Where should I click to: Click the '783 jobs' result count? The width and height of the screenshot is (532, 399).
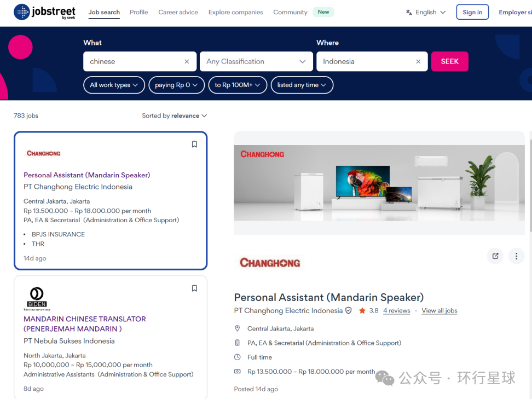coord(26,115)
